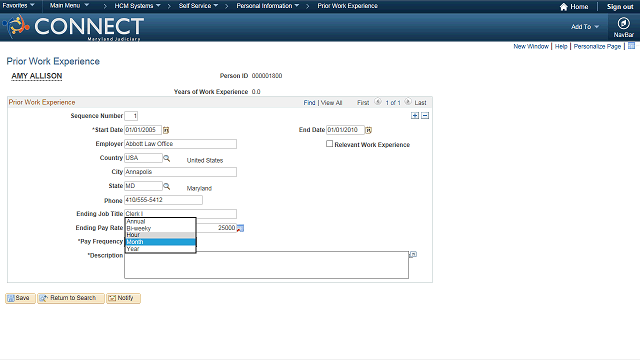This screenshot has width=640, height=360.
Task: Open calculator icon beside Ending Pay Rate
Action: 240,228
